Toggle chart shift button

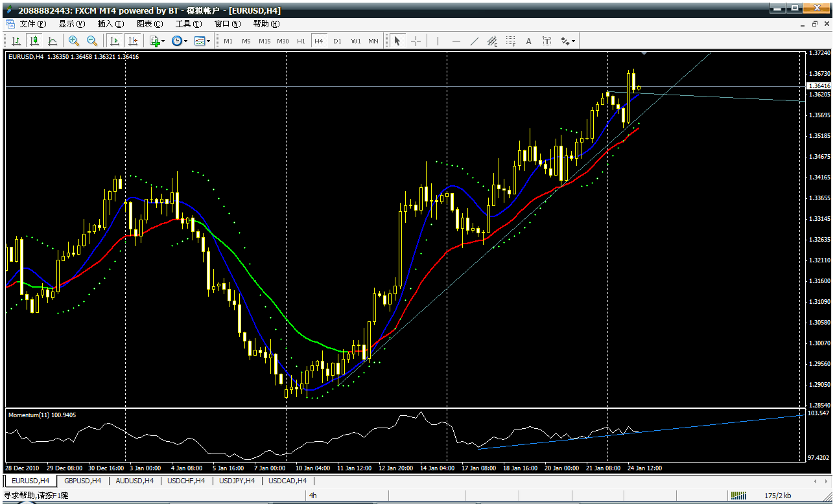[x=133, y=41]
